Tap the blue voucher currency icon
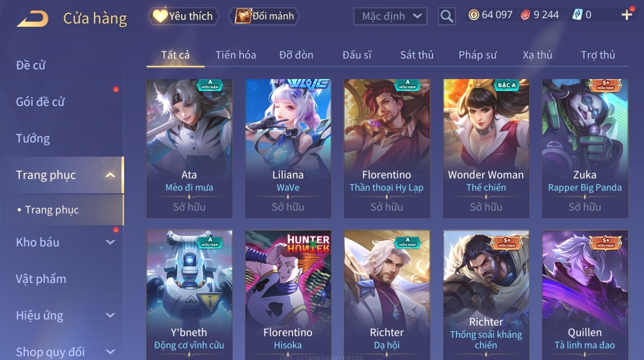644x360 pixels. (577, 15)
